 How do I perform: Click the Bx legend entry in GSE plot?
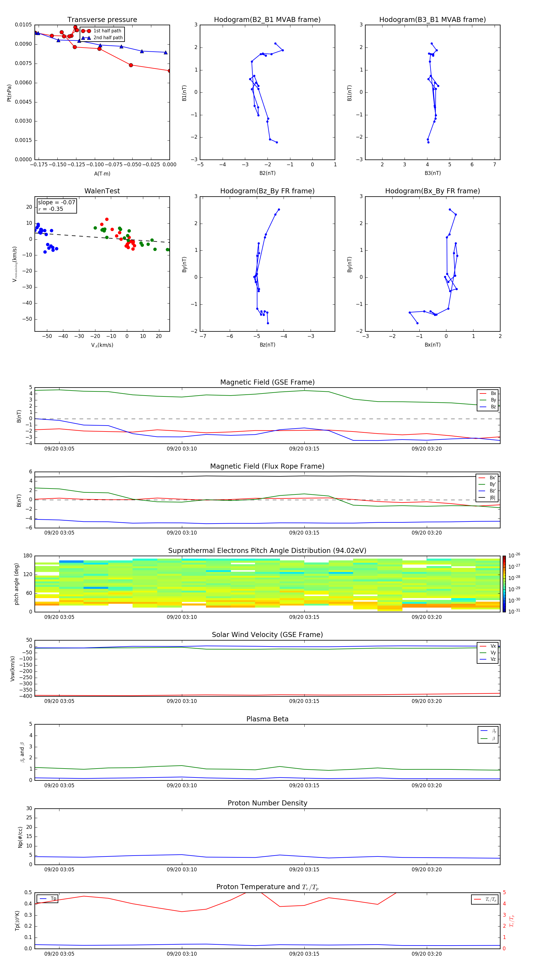tap(488, 393)
